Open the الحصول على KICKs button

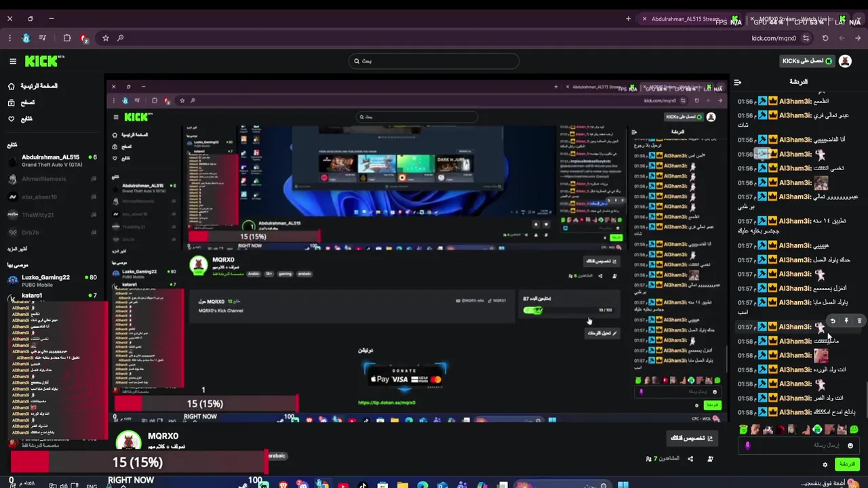click(x=807, y=61)
